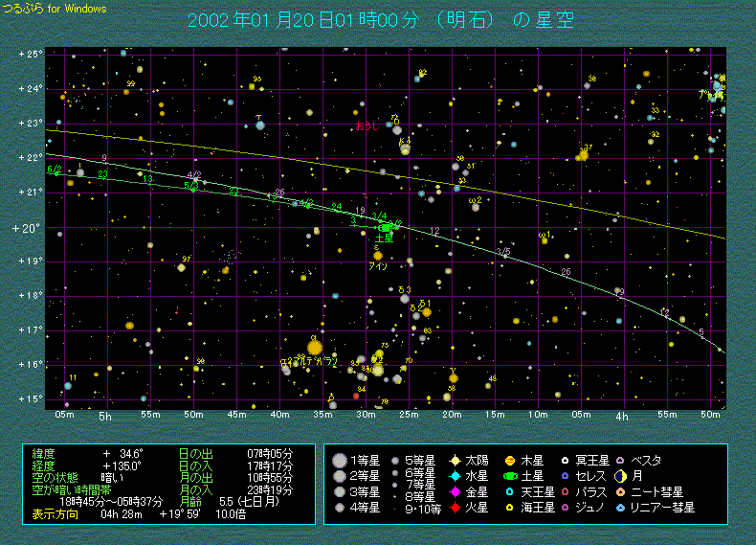Viewport: 756px width, 545px height.
Task: Click the +20° declination axis label
Action: click(26, 228)
